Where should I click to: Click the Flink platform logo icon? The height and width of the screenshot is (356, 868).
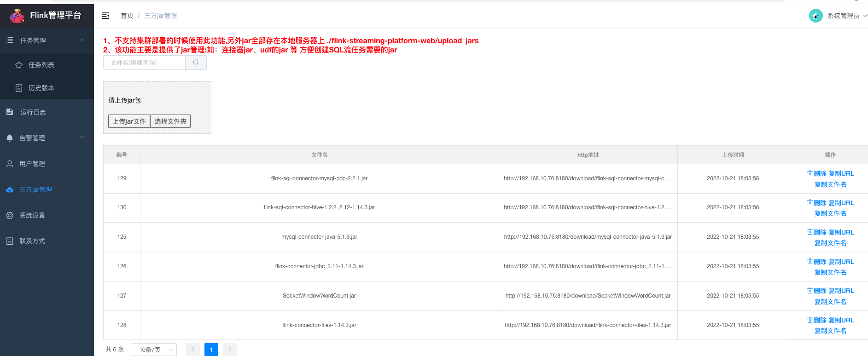[17, 16]
